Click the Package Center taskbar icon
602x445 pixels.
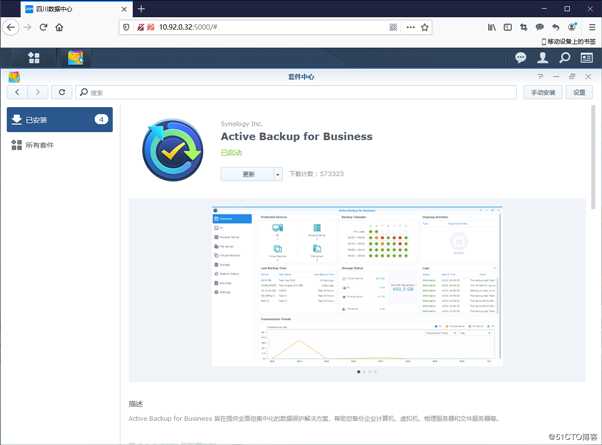75,58
